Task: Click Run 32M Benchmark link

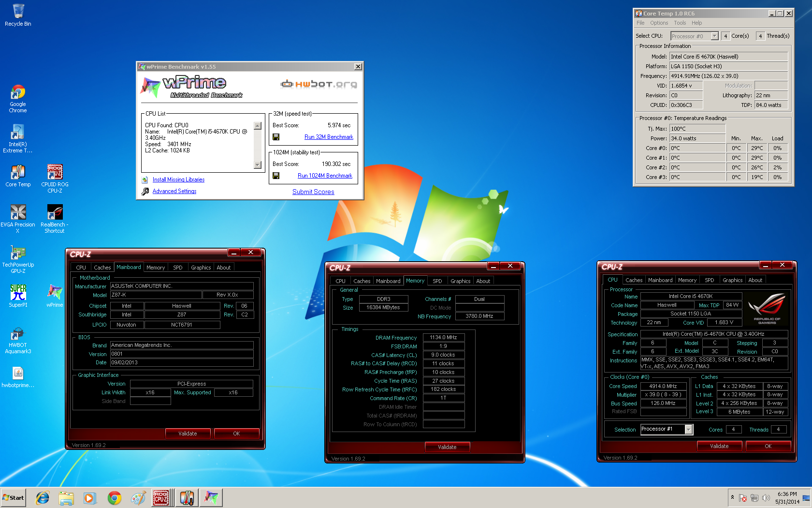Action: click(329, 137)
